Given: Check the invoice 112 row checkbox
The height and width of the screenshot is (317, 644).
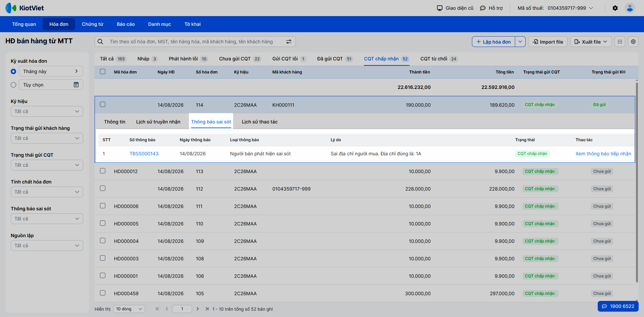Looking at the screenshot, I should click(x=103, y=188).
